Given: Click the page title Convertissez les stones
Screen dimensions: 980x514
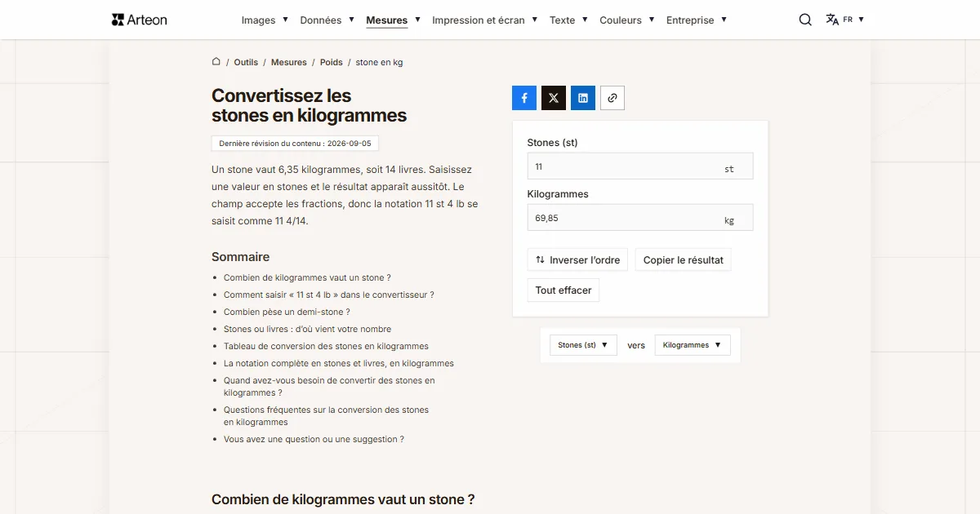Looking at the screenshot, I should coord(309,105).
